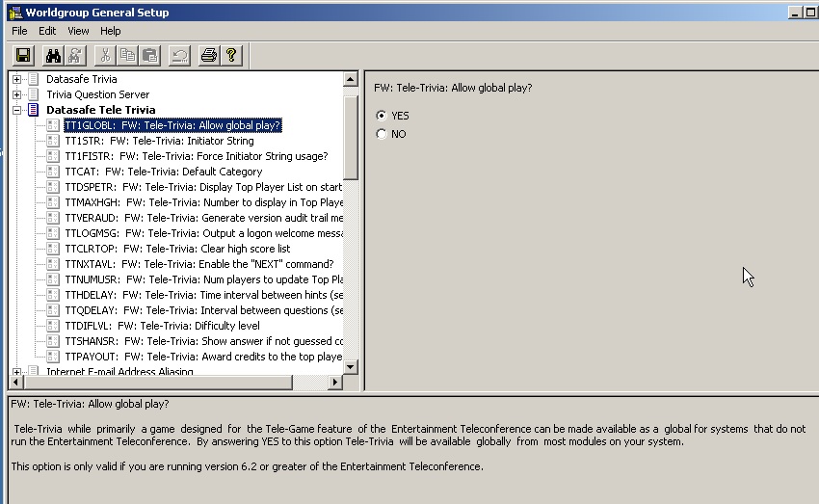819x504 pixels.
Task: Click the tree's vertical scrollbar up arrow
Action: tap(351, 78)
